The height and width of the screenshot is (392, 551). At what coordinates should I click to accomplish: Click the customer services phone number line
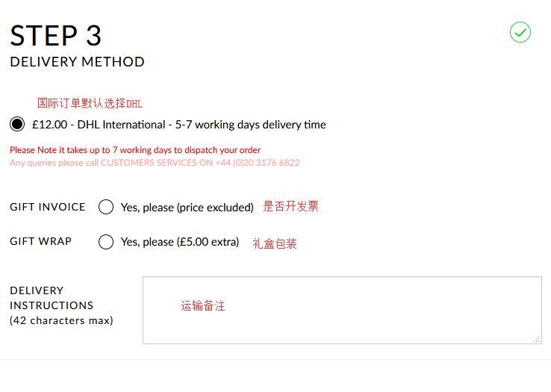pyautogui.click(x=155, y=162)
